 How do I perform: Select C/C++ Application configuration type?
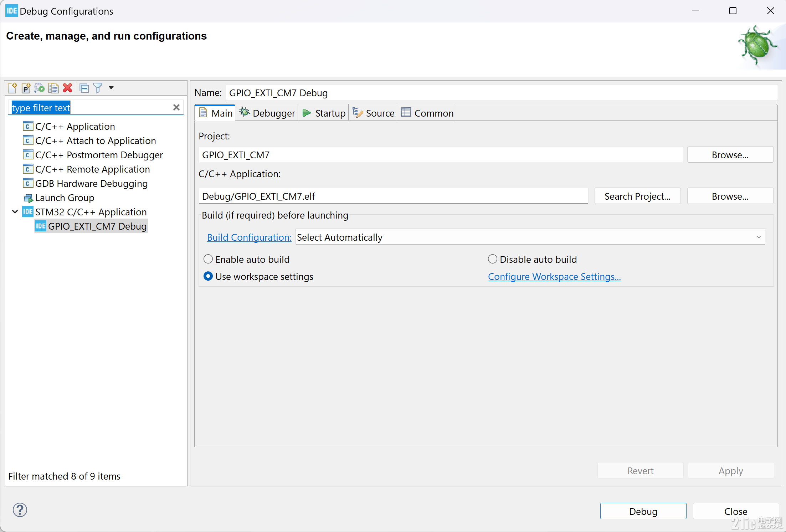[x=69, y=126]
